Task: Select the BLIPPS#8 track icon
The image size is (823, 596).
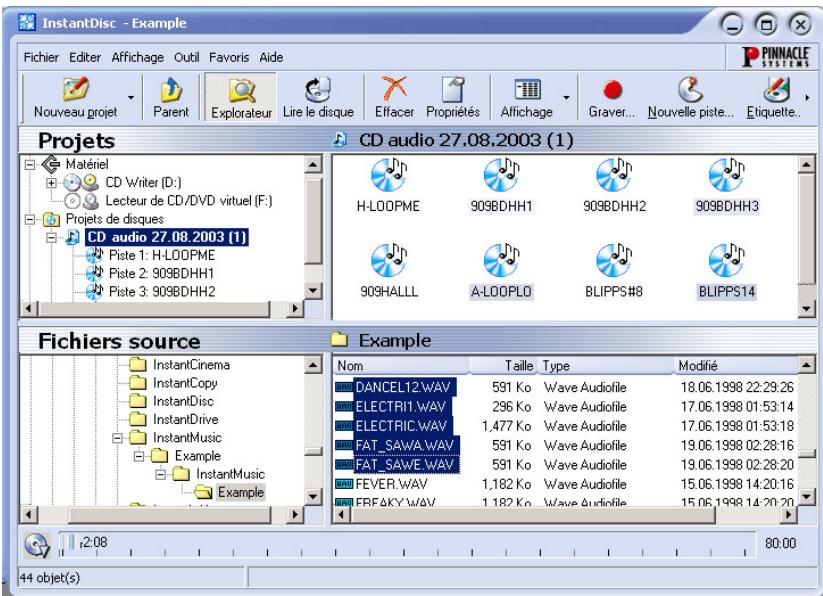Action: pyautogui.click(x=614, y=261)
